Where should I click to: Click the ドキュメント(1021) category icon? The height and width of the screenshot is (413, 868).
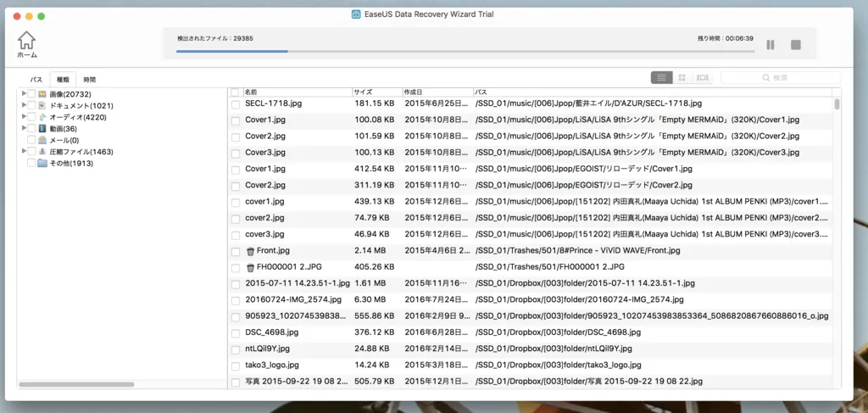point(42,105)
